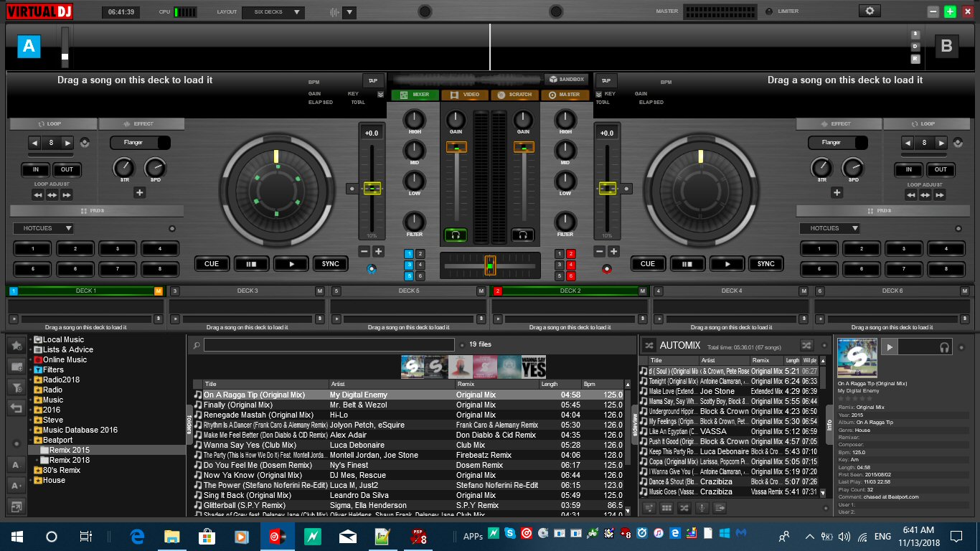Open the waveform options dropdown arrow
The width and height of the screenshot is (980, 551).
click(349, 12)
